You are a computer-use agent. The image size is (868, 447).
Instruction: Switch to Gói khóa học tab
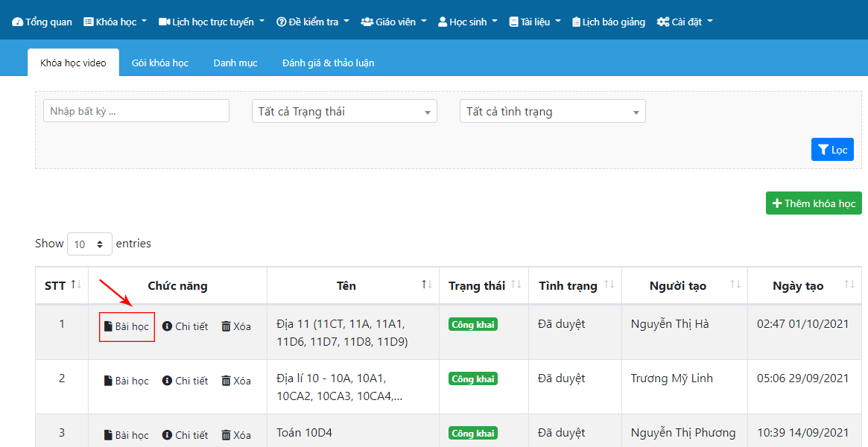[x=160, y=63]
